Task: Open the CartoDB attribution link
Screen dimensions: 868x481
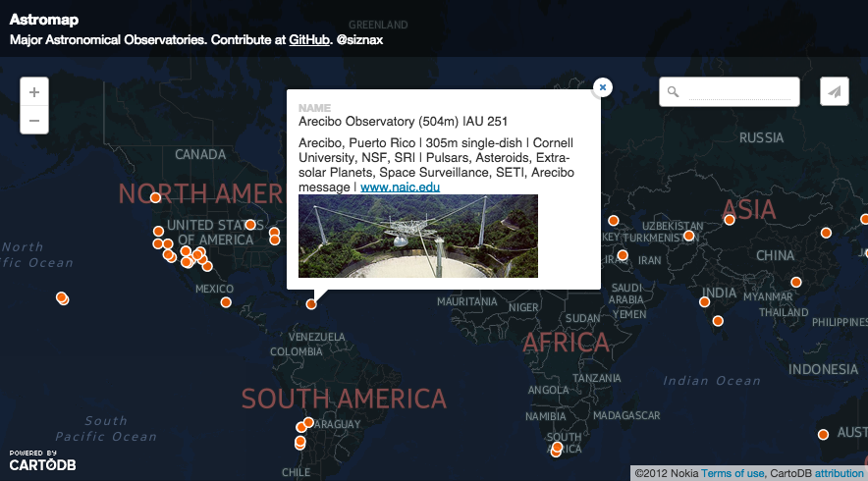Action: click(839, 473)
